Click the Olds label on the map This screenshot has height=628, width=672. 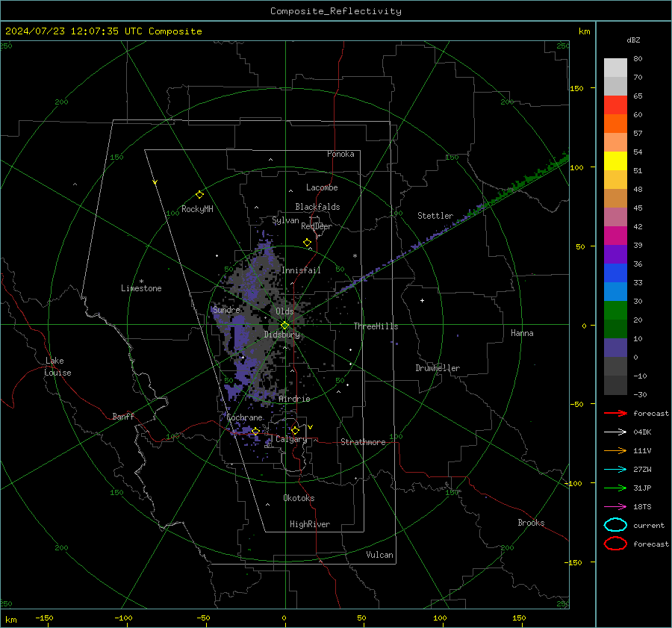coord(284,311)
